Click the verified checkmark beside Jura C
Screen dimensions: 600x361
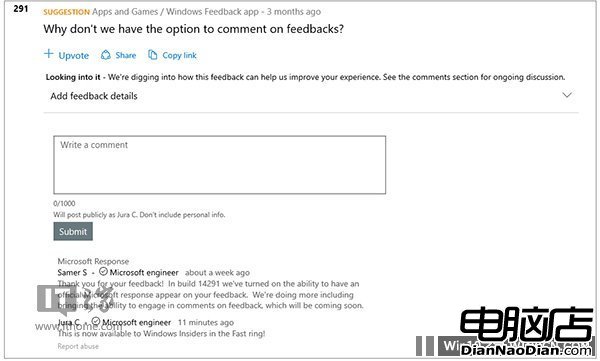click(x=96, y=321)
